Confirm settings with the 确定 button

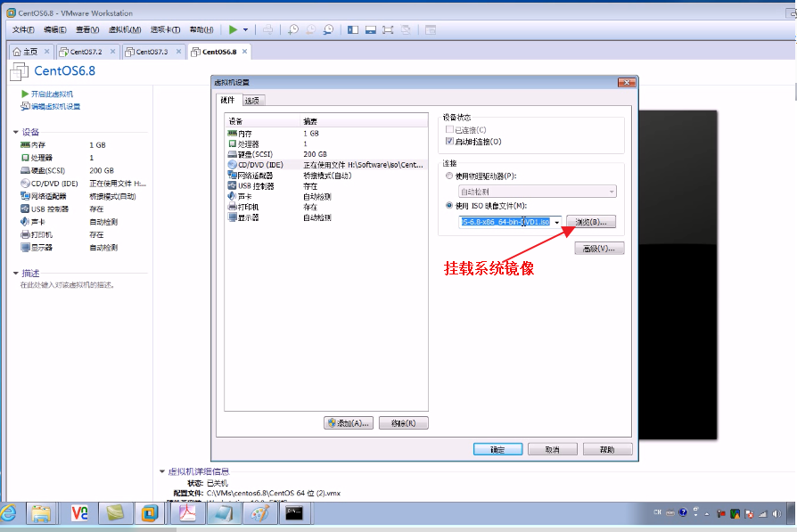(498, 450)
